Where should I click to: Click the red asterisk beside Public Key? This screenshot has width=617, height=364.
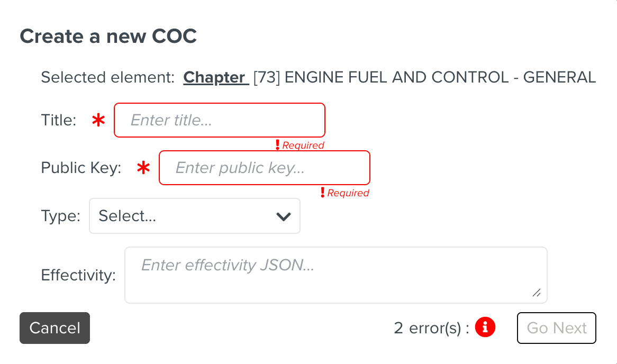coord(143,168)
